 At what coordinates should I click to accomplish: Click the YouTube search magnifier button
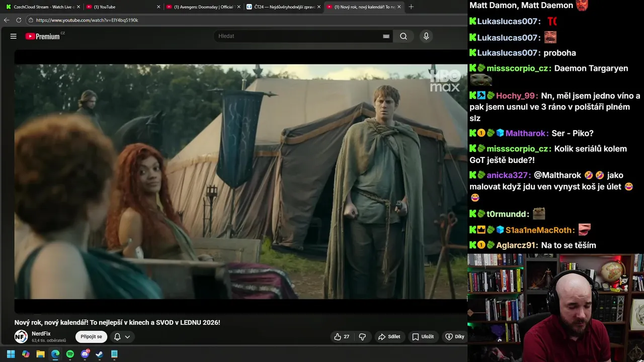pyautogui.click(x=404, y=36)
